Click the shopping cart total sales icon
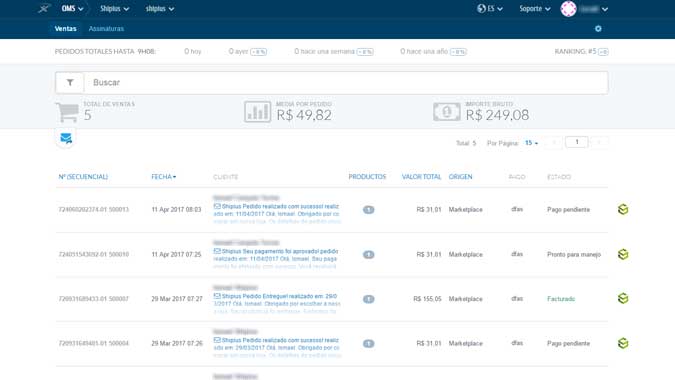Viewport: 675px width, 380px height. tap(67, 112)
